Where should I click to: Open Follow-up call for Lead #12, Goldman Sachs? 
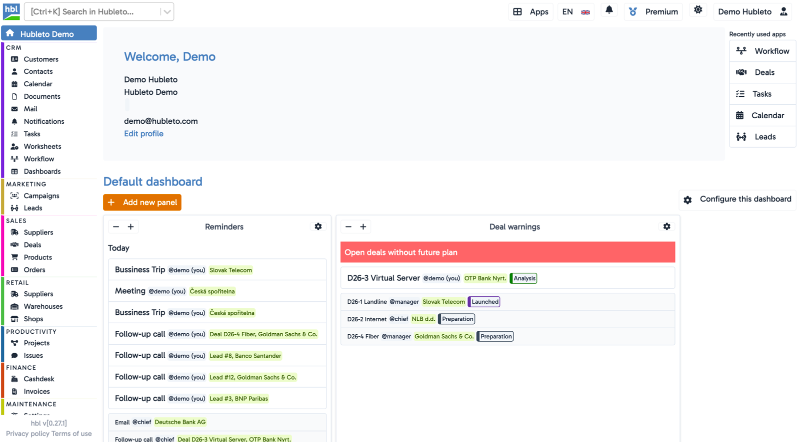pos(217,377)
